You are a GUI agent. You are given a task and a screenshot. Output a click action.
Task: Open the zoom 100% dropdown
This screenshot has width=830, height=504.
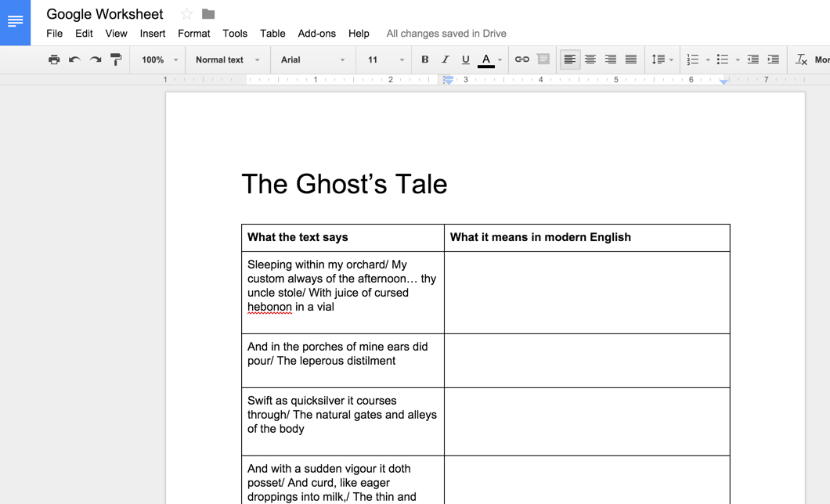tap(160, 59)
